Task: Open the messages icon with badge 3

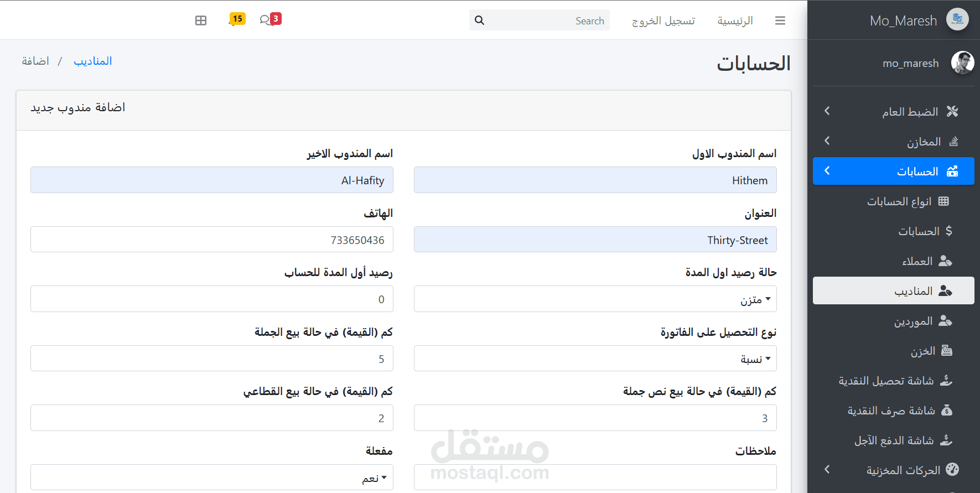Action: click(270, 19)
